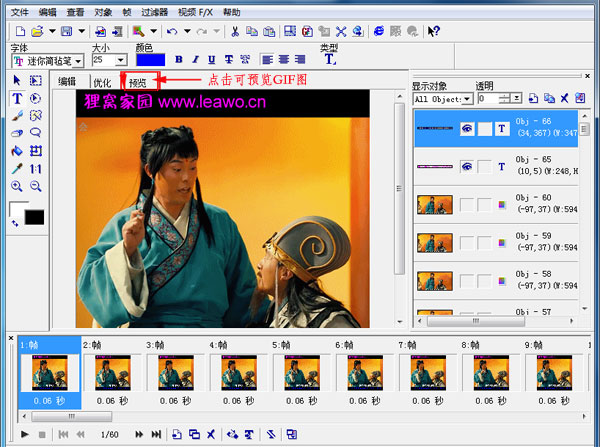Image resolution: width=600 pixels, height=447 pixels.
Task: Toggle Italic text formatting
Action: [x=196, y=59]
